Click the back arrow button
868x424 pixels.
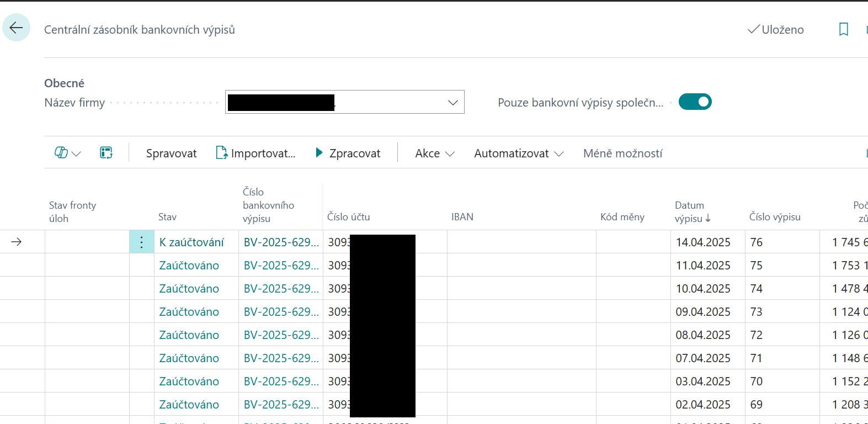click(16, 28)
